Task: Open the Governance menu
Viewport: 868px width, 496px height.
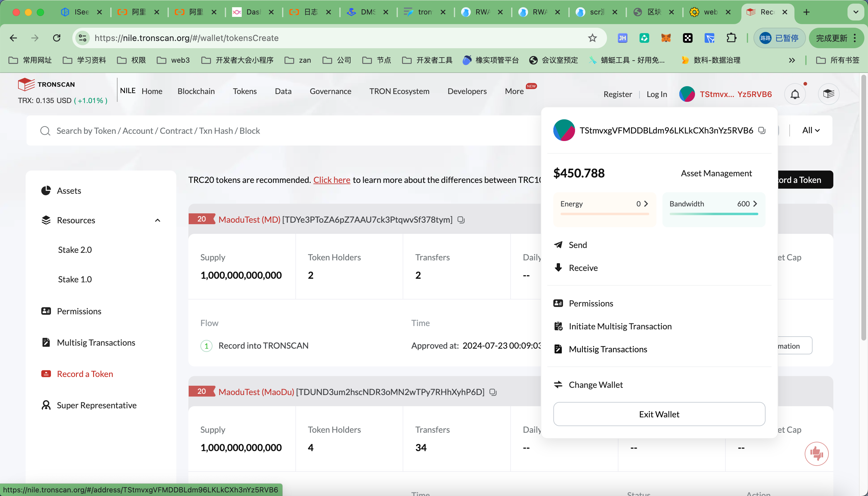Action: click(330, 91)
